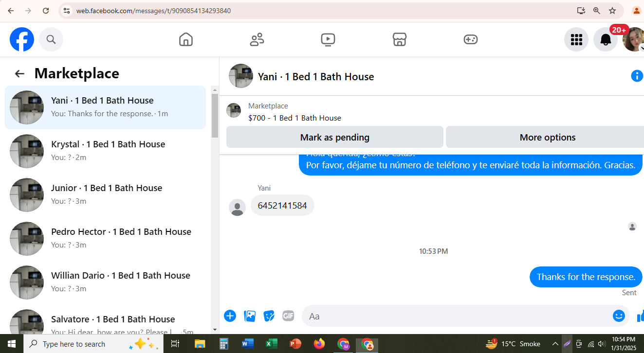
Task: Open Yani conversation in the list
Action: click(105, 107)
